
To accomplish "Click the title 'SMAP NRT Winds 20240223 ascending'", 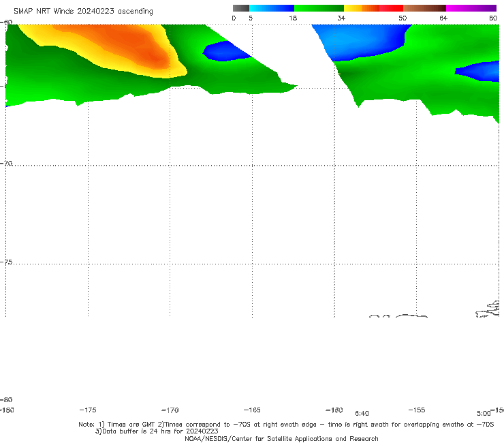I will pyautogui.click(x=83, y=11).
